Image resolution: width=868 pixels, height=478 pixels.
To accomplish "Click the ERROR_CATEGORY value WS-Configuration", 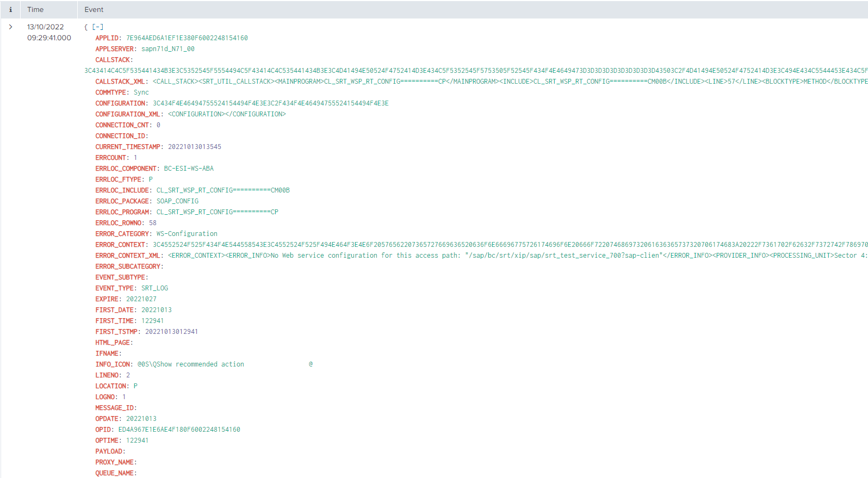I will point(187,234).
